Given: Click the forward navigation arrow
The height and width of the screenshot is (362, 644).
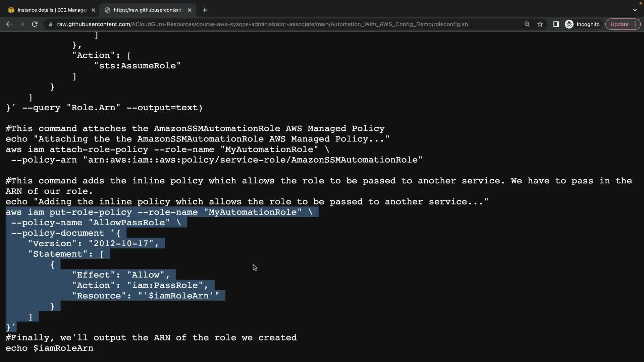Looking at the screenshot, I should click(x=21, y=24).
